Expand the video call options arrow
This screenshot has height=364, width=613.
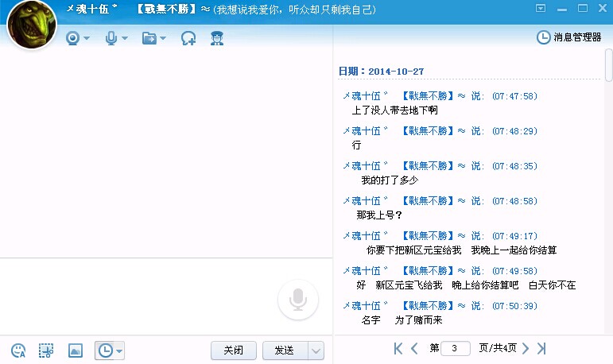click(87, 38)
